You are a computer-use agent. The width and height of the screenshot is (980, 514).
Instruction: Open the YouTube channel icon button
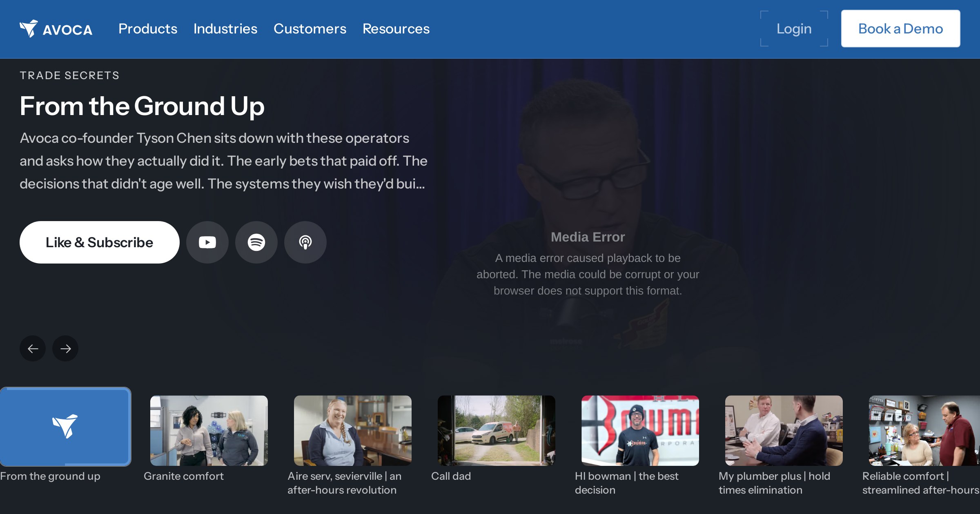click(207, 242)
